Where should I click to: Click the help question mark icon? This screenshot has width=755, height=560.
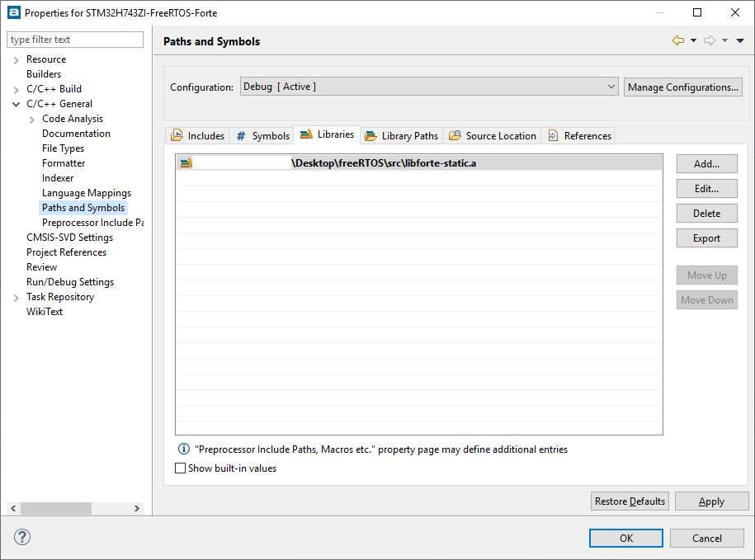pos(22,537)
